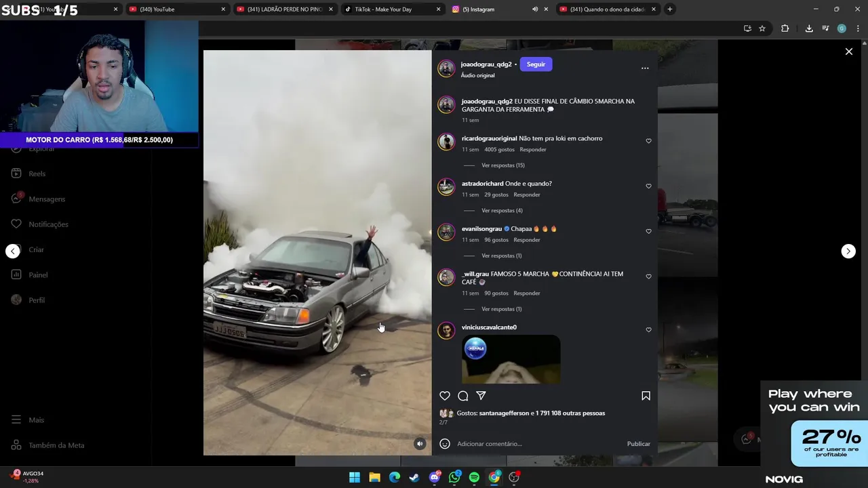Click Publicar to post comment

click(638, 444)
